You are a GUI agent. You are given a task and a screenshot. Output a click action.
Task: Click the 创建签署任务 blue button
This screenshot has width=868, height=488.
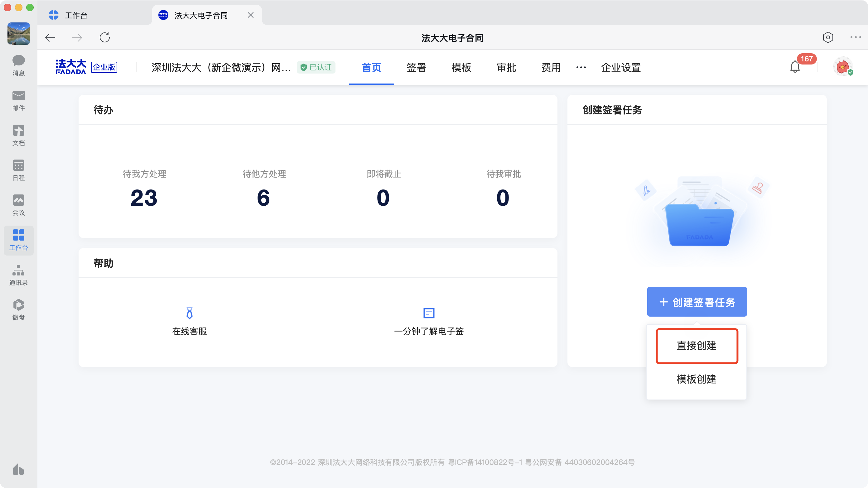pos(697,302)
